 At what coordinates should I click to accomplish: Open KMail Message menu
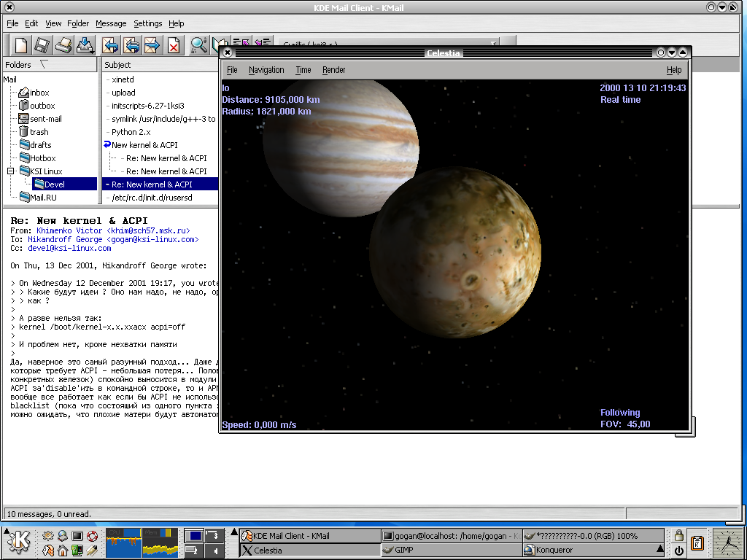pyautogui.click(x=111, y=23)
